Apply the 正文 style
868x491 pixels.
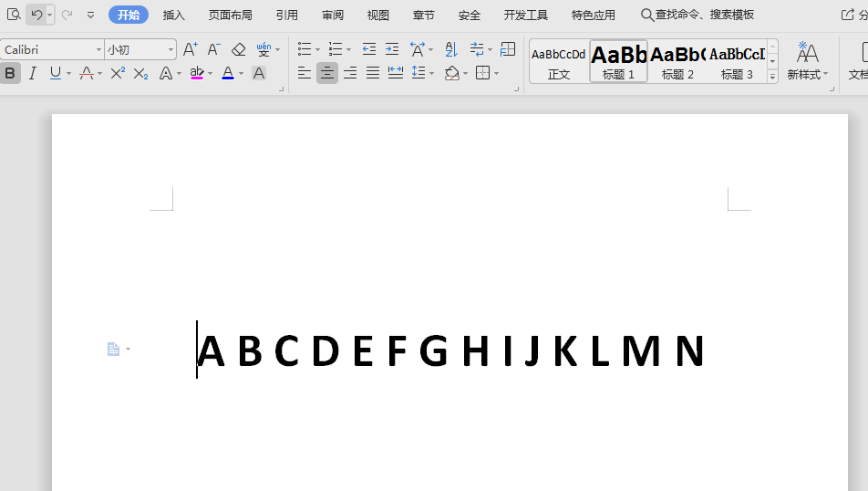tap(559, 61)
